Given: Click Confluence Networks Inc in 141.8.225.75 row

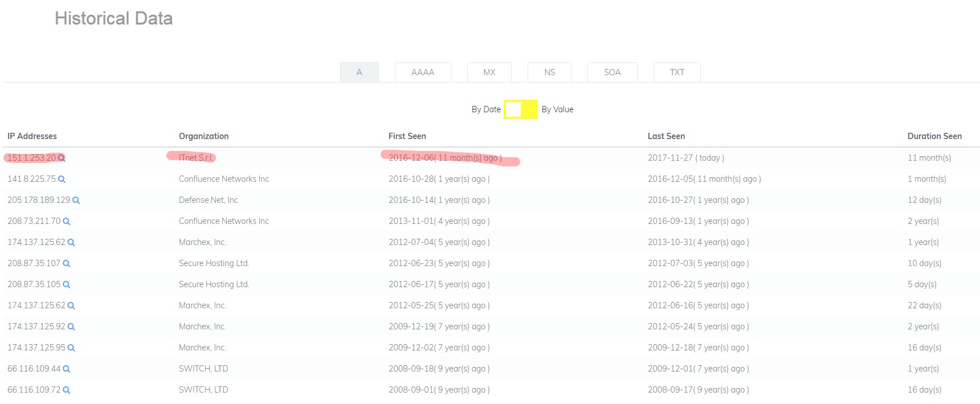Looking at the screenshot, I should pos(224,179).
